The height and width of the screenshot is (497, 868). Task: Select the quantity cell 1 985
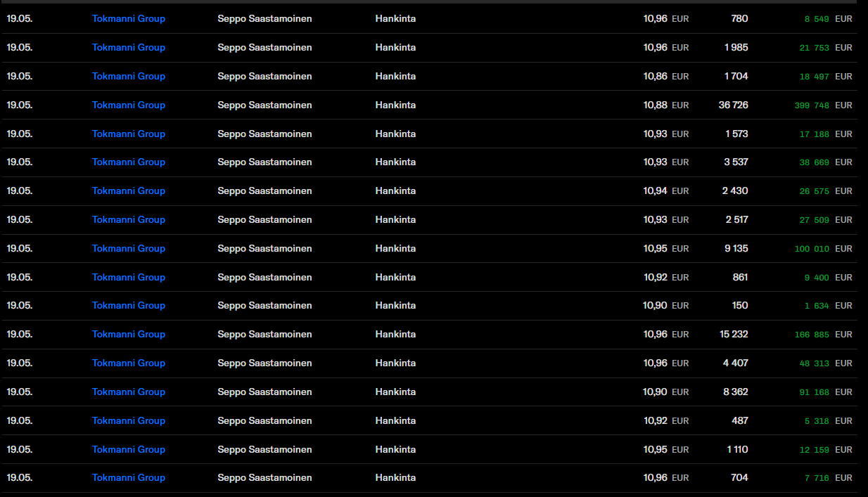736,48
